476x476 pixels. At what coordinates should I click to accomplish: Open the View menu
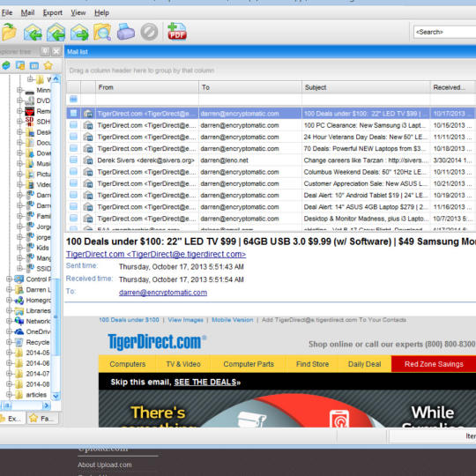(78, 12)
